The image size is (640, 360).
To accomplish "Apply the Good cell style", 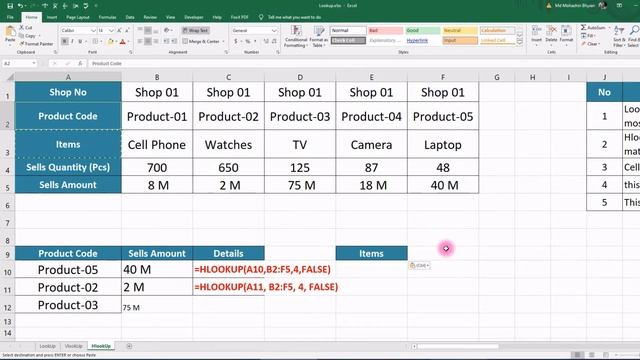I will click(x=422, y=31).
